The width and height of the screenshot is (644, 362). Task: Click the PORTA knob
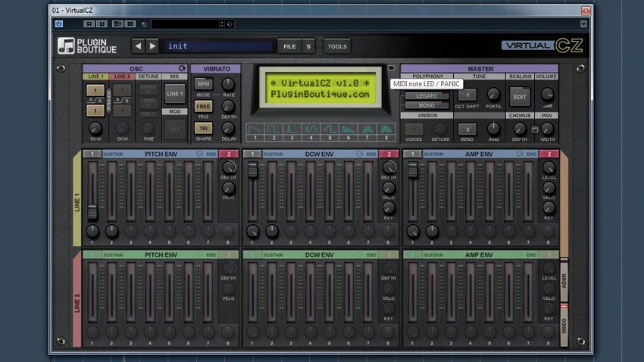point(493,95)
